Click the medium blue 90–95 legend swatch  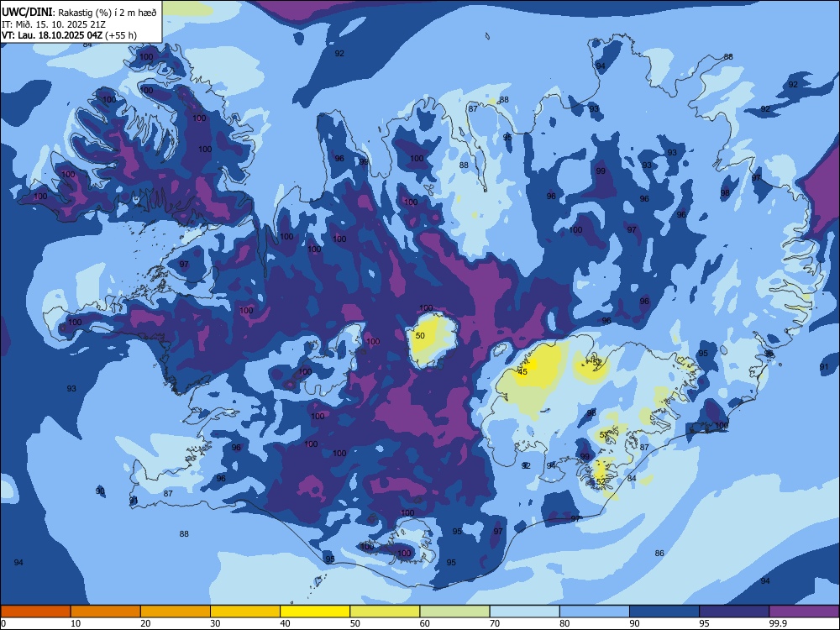[664, 612]
